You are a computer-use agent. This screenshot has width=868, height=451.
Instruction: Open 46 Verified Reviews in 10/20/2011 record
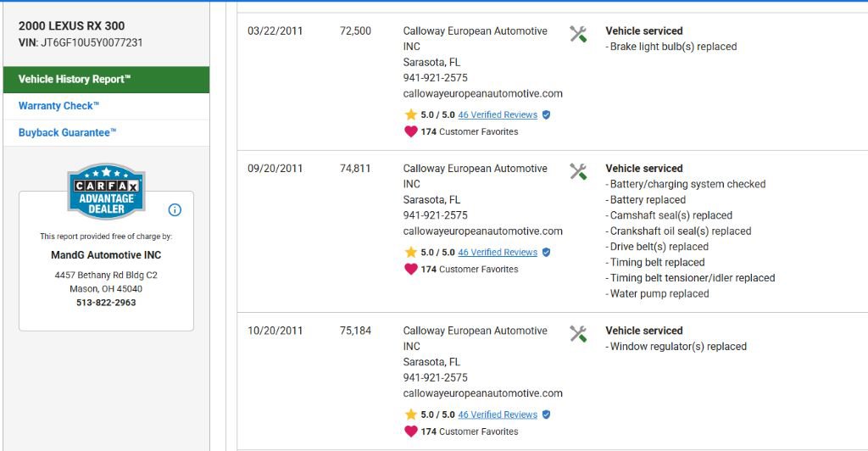coord(498,415)
